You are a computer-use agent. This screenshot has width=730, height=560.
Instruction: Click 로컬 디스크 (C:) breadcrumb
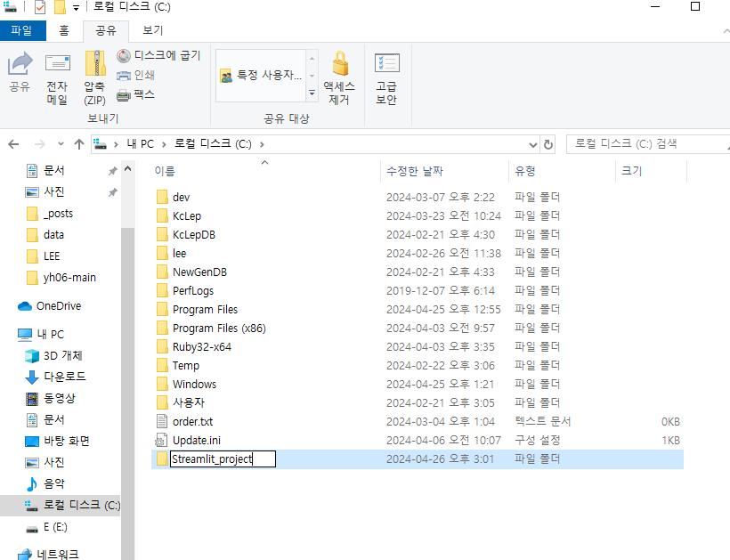point(213,144)
